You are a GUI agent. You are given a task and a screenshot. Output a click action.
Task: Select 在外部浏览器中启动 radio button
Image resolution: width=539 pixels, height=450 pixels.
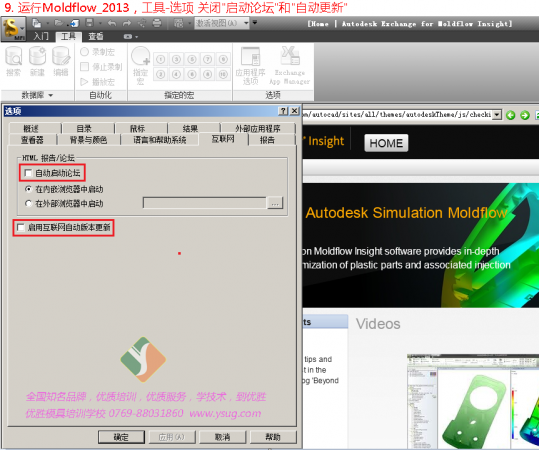coord(29,204)
